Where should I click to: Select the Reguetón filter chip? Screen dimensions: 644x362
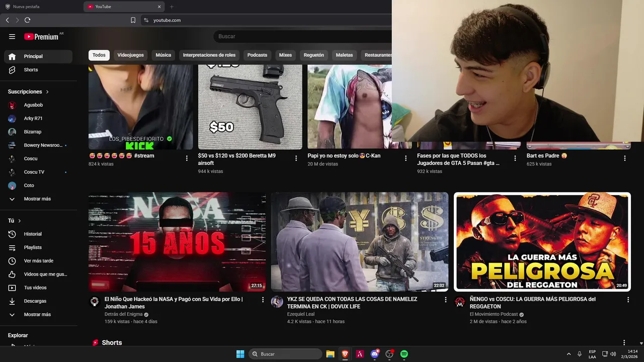[x=314, y=55]
